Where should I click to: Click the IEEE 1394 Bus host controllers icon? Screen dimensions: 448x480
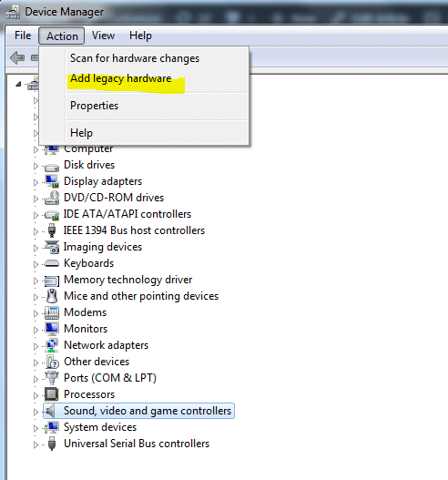pyautogui.click(x=52, y=230)
